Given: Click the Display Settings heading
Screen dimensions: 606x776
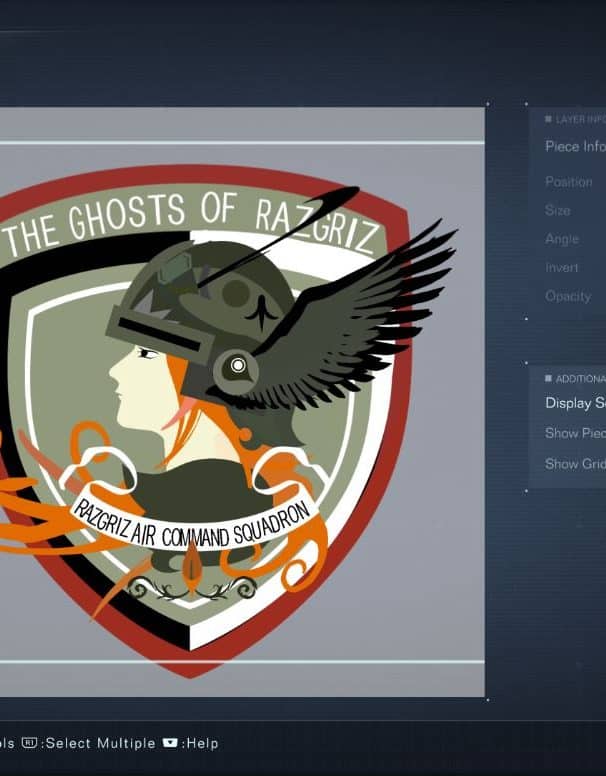Looking at the screenshot, I should point(575,403).
